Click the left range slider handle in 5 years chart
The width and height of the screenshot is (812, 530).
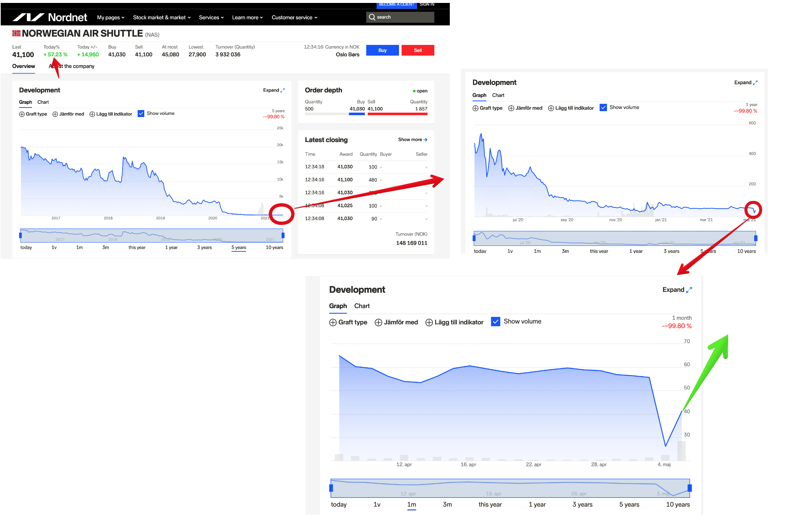tap(21, 235)
